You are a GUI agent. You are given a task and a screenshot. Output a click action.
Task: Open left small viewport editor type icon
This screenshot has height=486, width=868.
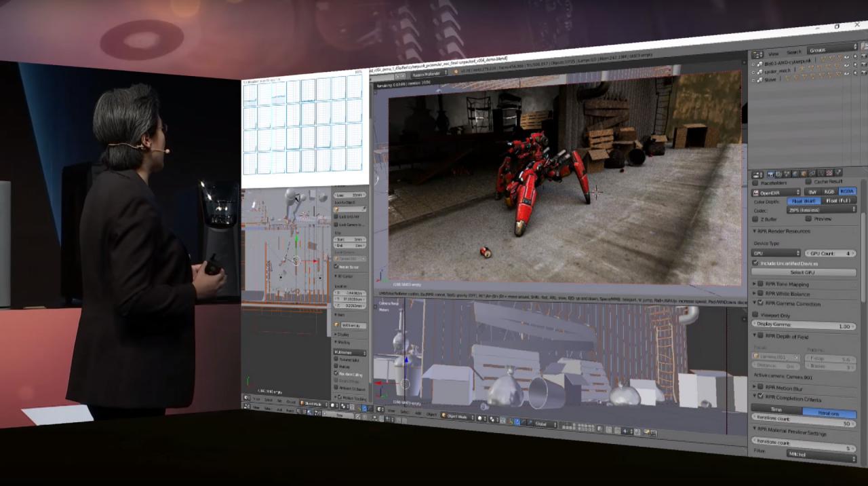coord(246,398)
